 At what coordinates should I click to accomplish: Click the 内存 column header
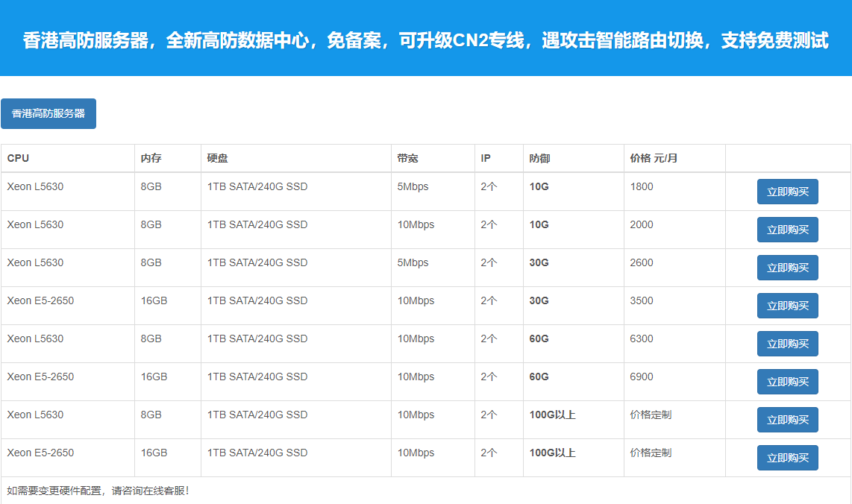151,158
